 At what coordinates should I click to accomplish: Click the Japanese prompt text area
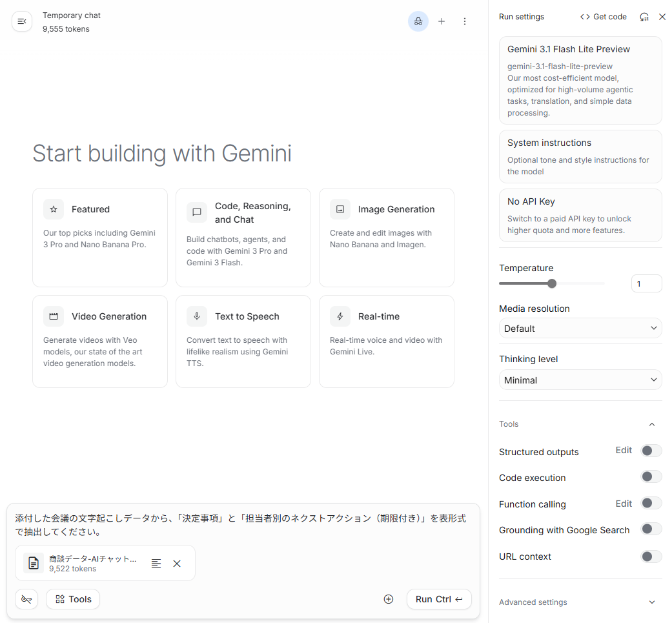point(240,525)
